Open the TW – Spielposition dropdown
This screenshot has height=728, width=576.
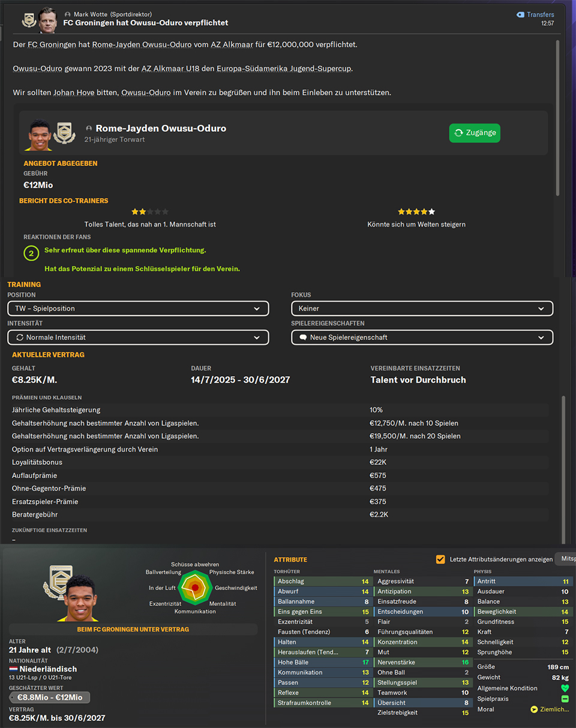[138, 308]
